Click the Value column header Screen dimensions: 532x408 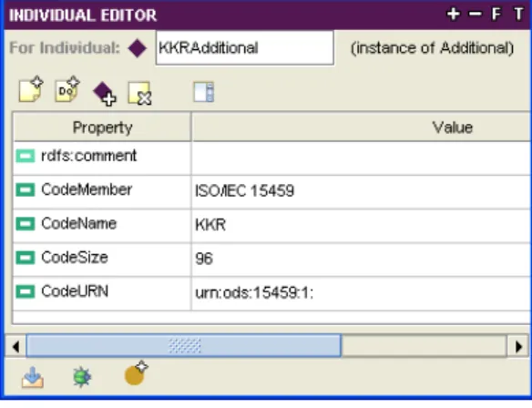(x=362, y=127)
